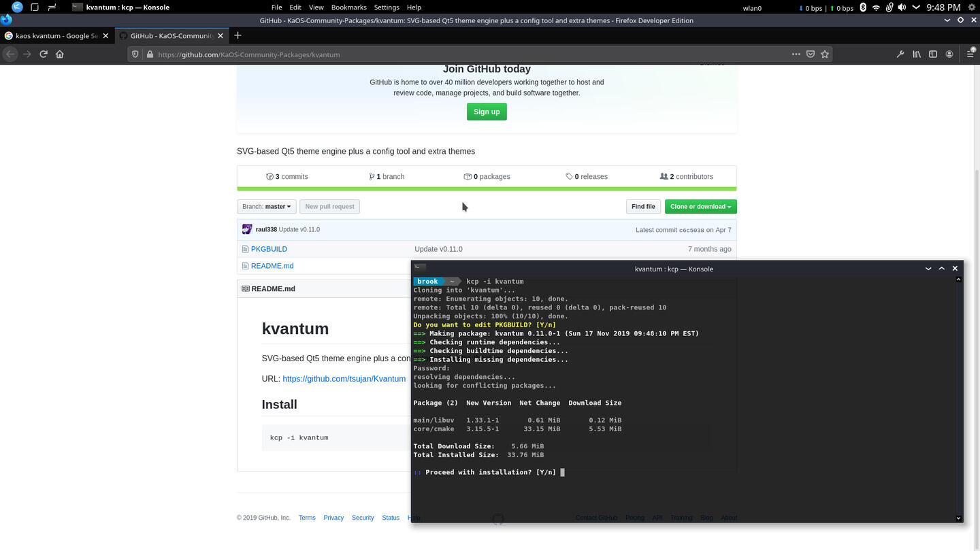Image resolution: width=980 pixels, height=551 pixels.
Task: View the 3 commits link
Action: point(287,176)
